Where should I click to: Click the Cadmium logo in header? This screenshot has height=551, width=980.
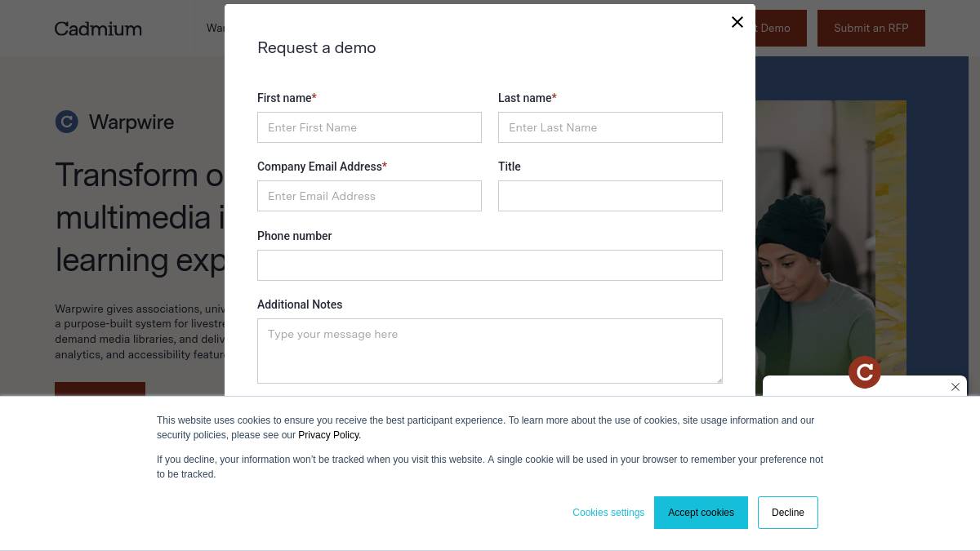point(98,29)
